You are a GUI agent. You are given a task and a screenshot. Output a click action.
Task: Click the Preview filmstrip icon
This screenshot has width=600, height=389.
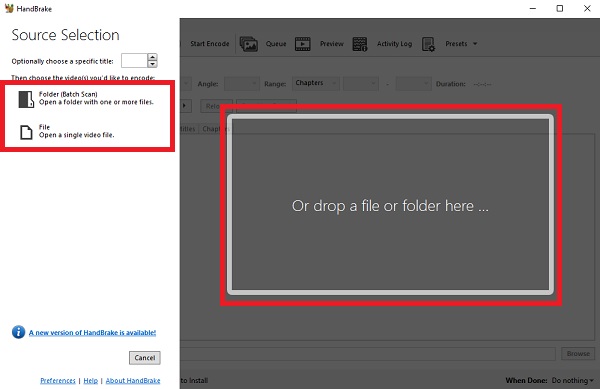pos(303,44)
